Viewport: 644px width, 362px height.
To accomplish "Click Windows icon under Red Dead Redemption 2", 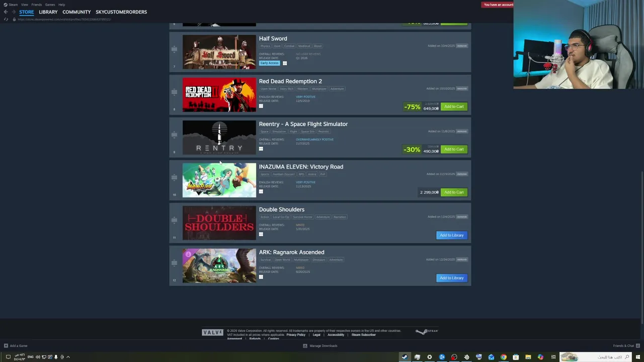I will [261, 106].
